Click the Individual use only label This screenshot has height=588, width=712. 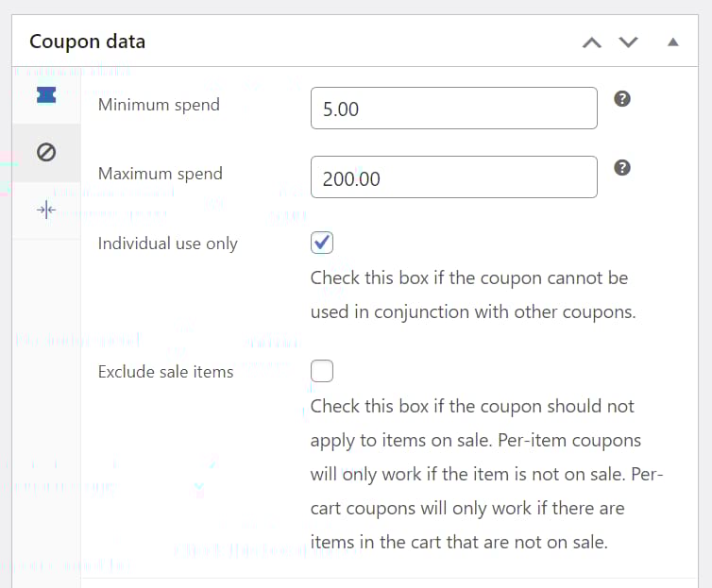(x=167, y=244)
